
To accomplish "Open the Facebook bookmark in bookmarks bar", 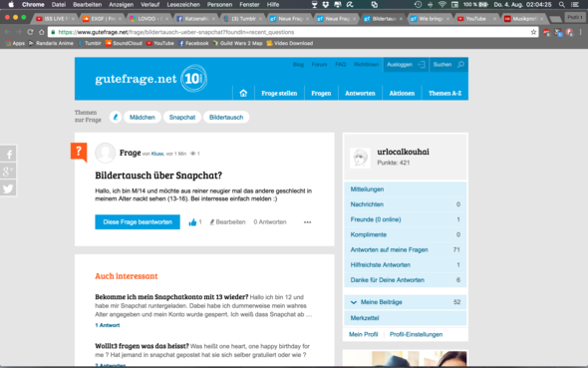I will coord(193,43).
